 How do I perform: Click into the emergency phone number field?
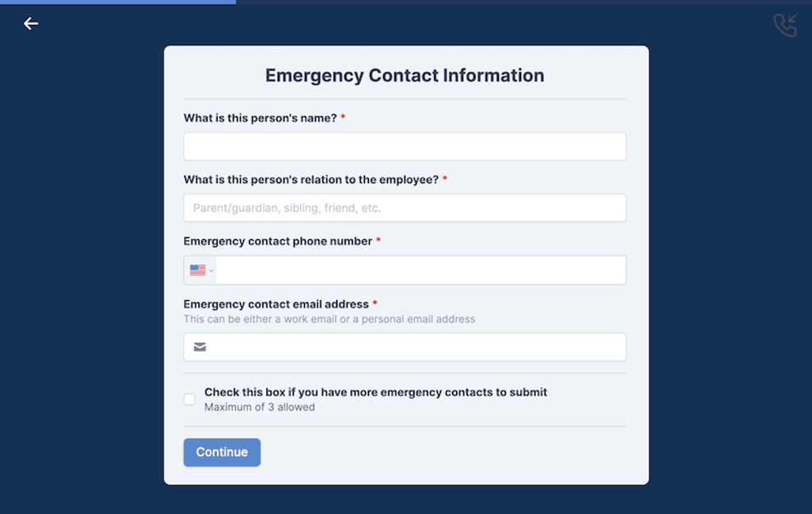tap(419, 270)
